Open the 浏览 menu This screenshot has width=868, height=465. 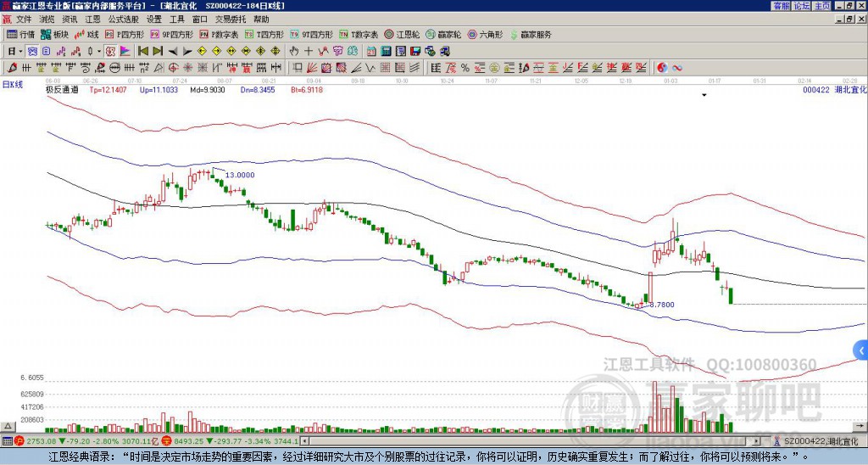pyautogui.click(x=47, y=20)
